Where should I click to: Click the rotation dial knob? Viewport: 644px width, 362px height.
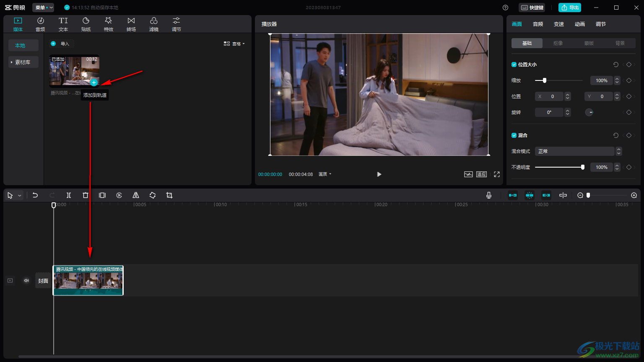pos(589,112)
